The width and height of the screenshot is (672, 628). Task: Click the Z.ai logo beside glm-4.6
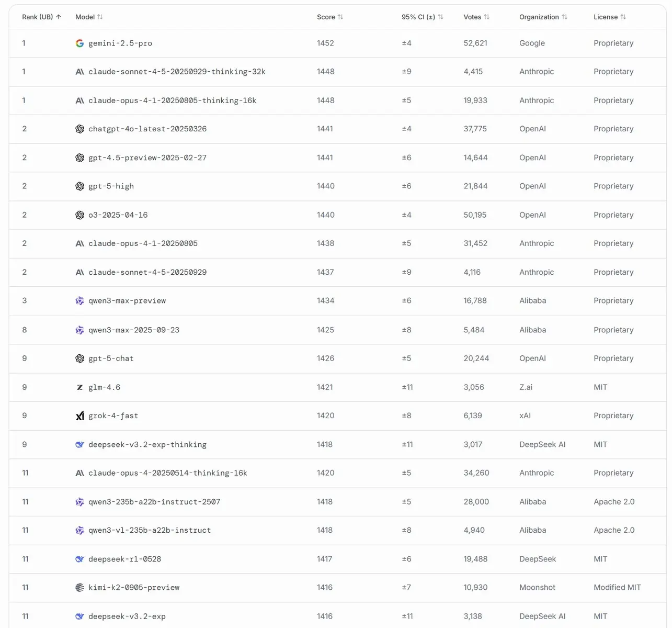coord(79,387)
